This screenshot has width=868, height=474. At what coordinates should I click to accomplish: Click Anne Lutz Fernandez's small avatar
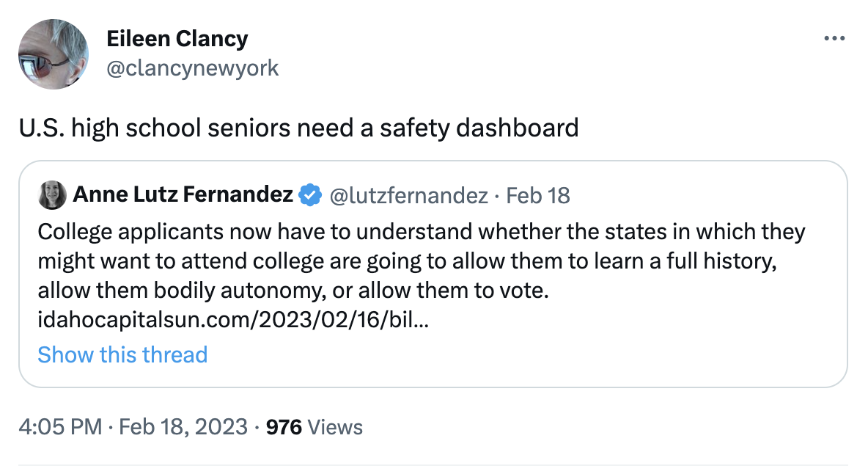point(53,194)
